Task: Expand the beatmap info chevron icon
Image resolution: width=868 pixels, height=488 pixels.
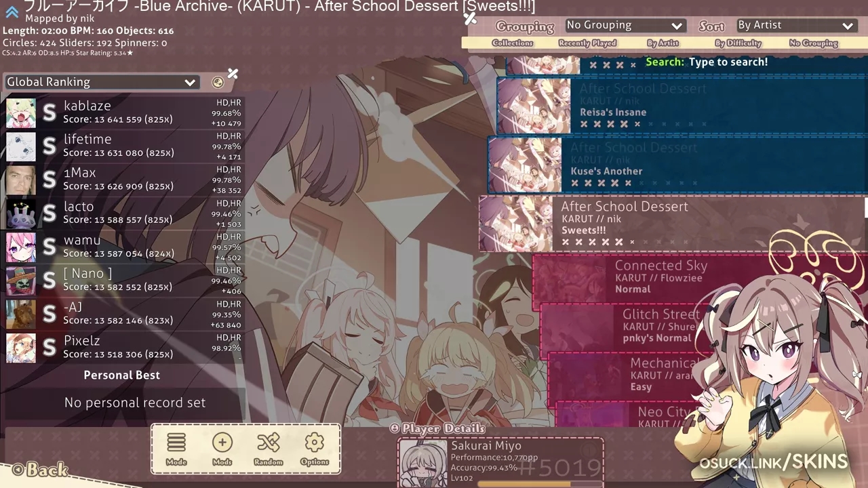Action: 12,12
